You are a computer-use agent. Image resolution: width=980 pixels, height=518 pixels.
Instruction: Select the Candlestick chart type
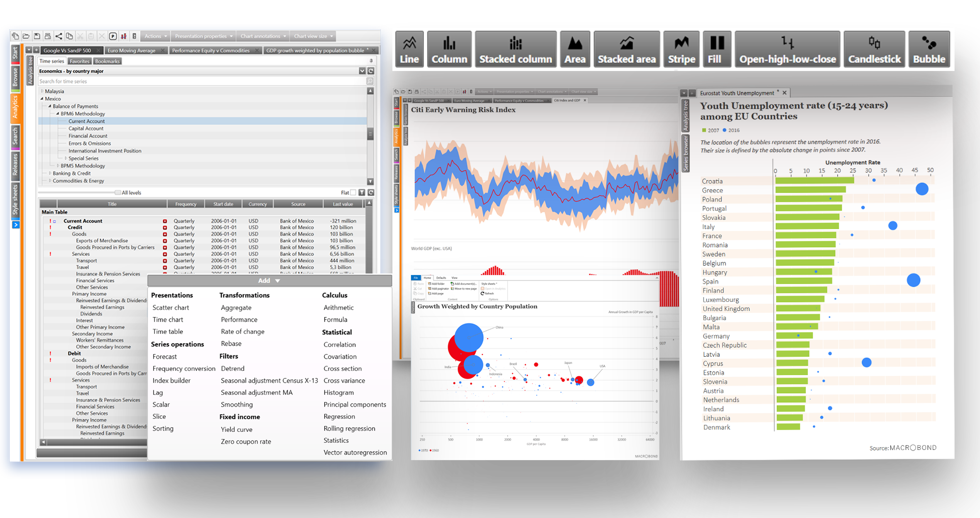[x=874, y=49]
